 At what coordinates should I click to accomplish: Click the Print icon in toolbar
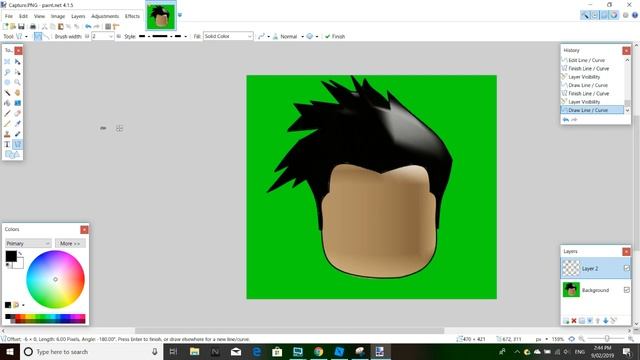[x=33, y=27]
